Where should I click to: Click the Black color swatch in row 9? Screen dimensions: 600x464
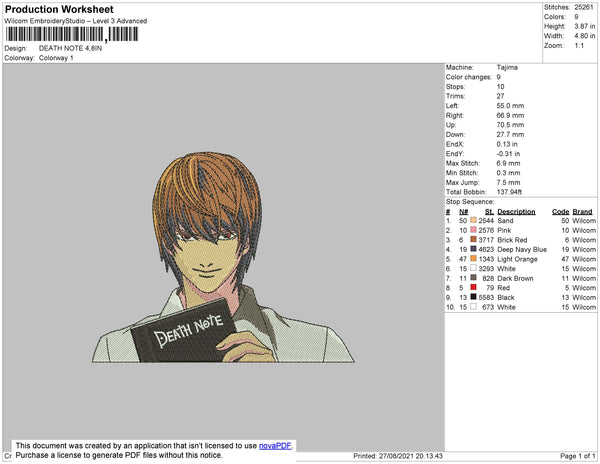[x=473, y=297]
